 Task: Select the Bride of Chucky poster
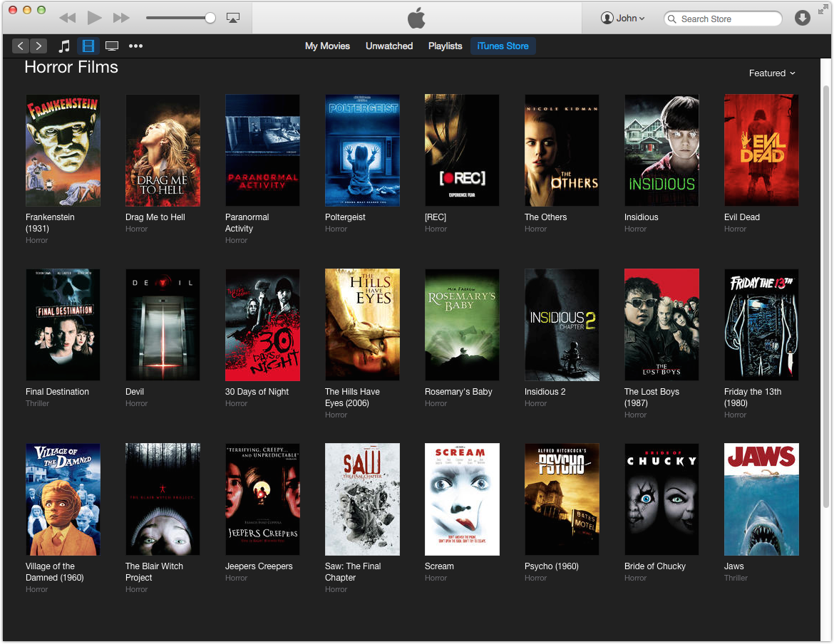point(661,499)
